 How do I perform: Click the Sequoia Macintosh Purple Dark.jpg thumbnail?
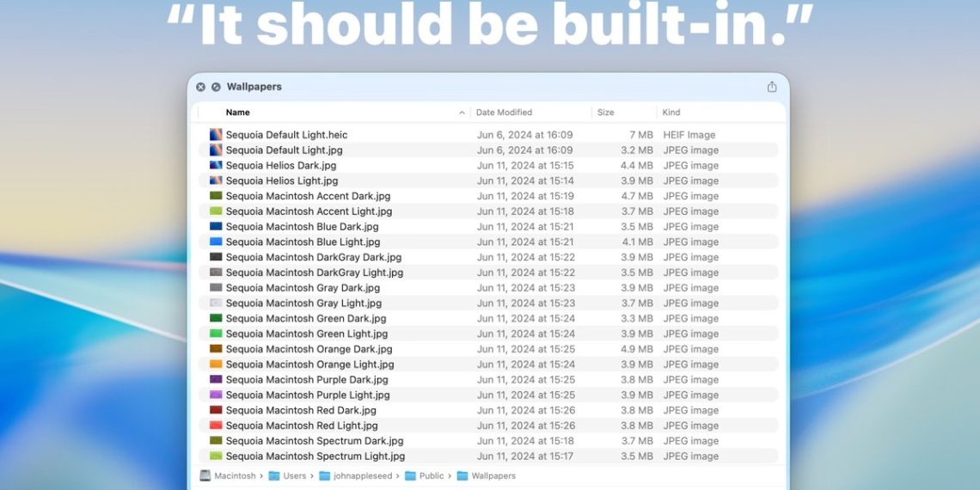[216, 380]
